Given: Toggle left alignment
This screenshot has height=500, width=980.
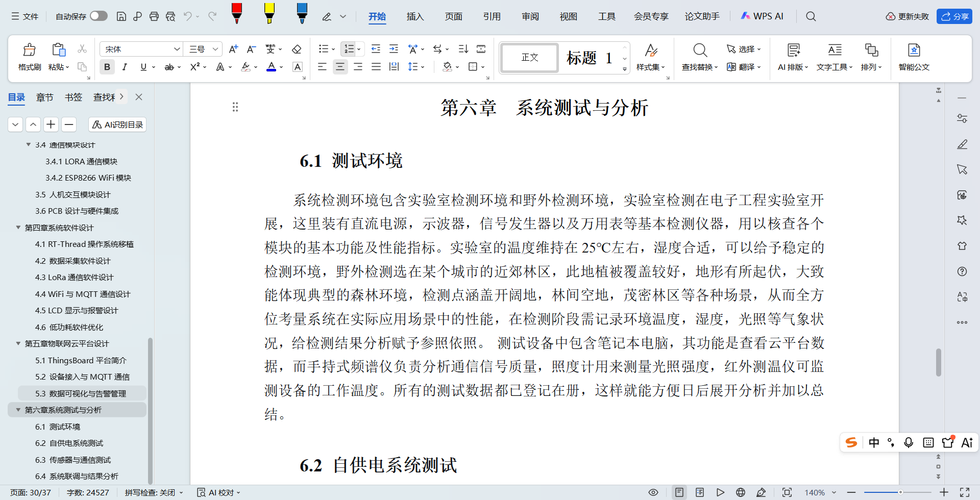Looking at the screenshot, I should pyautogui.click(x=322, y=67).
